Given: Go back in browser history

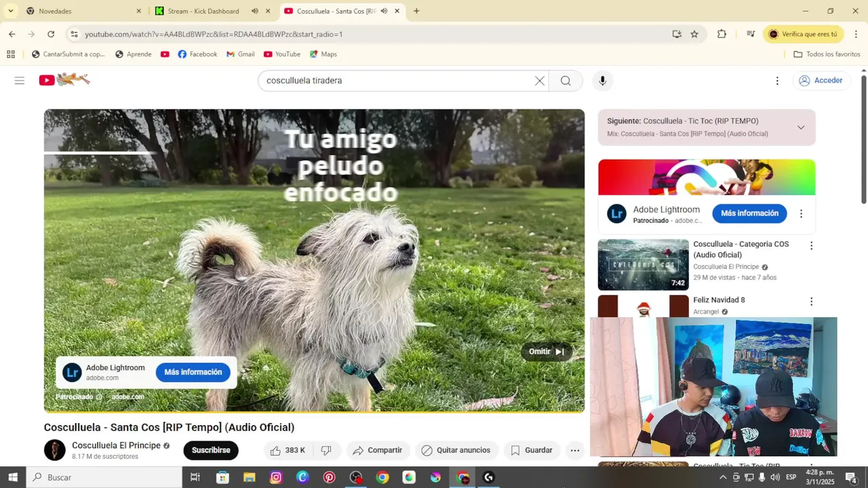Looking at the screenshot, I should [12, 34].
